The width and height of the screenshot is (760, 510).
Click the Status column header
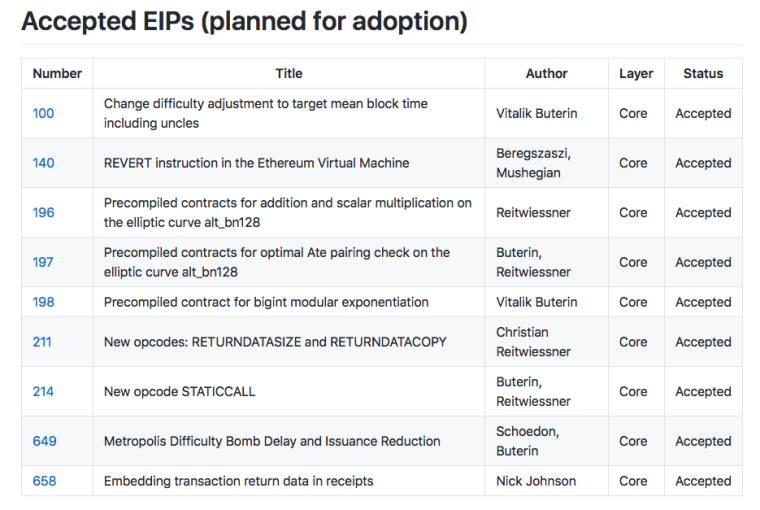pos(703,73)
